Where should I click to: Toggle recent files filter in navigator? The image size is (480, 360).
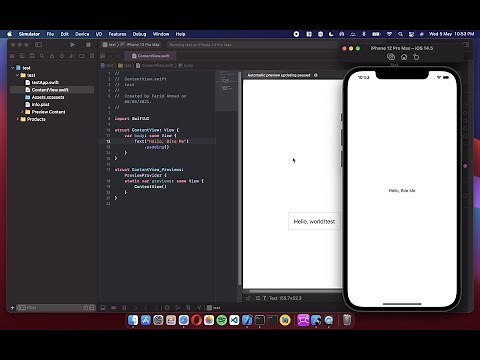[x=86, y=307]
